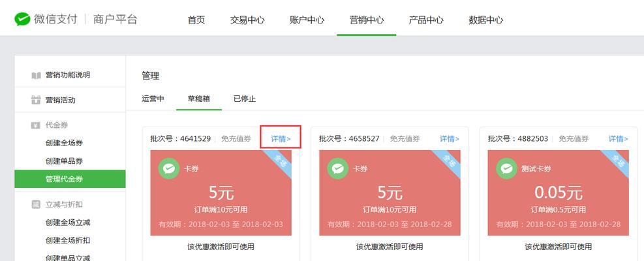Image resolution: width=644 pixels, height=261 pixels.
Task: Open 详情 for batch 4658527
Action: [450, 139]
